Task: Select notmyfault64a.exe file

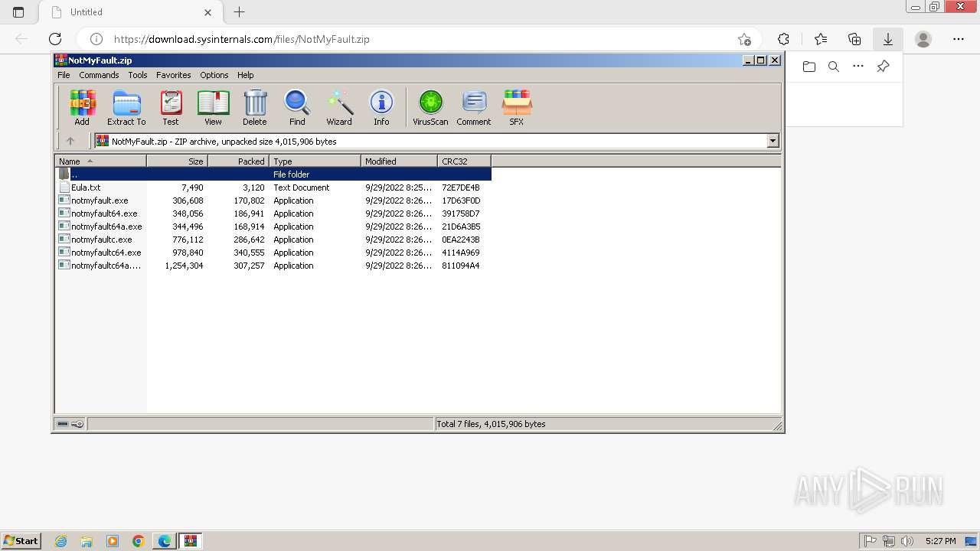Action: point(273,227)
